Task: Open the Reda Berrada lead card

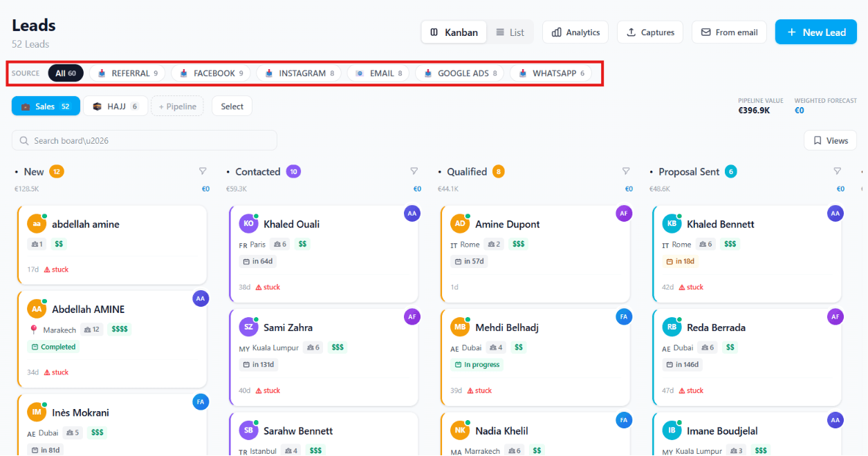Action: pos(747,357)
